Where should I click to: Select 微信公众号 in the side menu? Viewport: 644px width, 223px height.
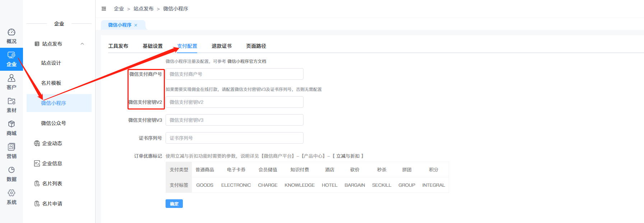tap(54, 123)
